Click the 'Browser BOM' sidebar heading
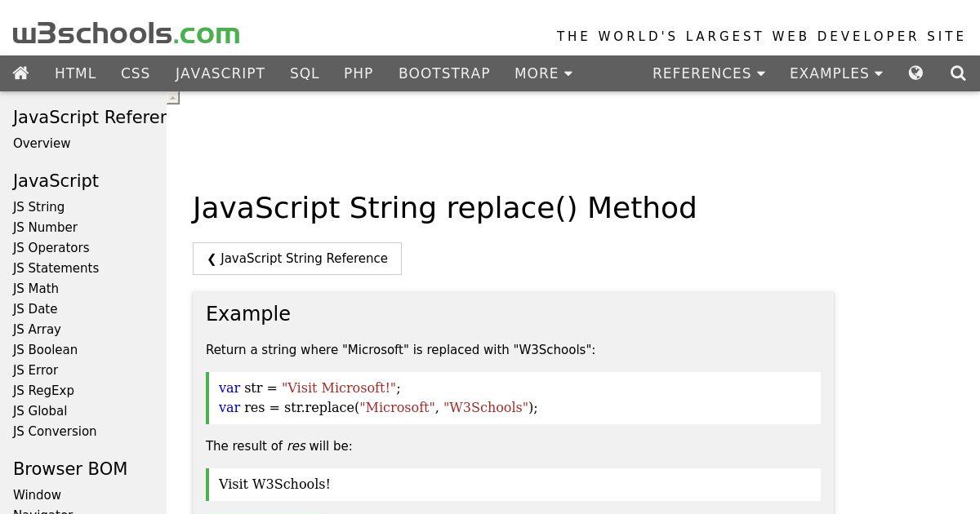Viewport: 980px width, 514px height. 70,469
